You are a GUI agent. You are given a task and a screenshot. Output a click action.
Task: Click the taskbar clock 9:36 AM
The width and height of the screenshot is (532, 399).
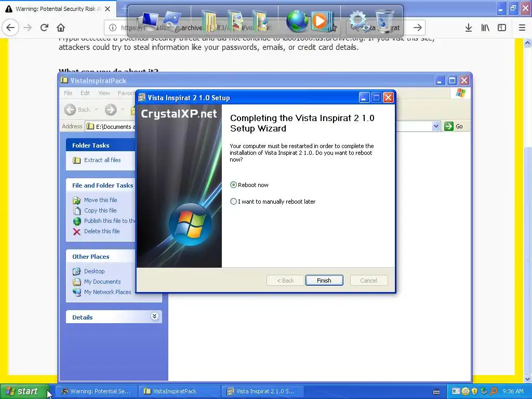pyautogui.click(x=513, y=391)
